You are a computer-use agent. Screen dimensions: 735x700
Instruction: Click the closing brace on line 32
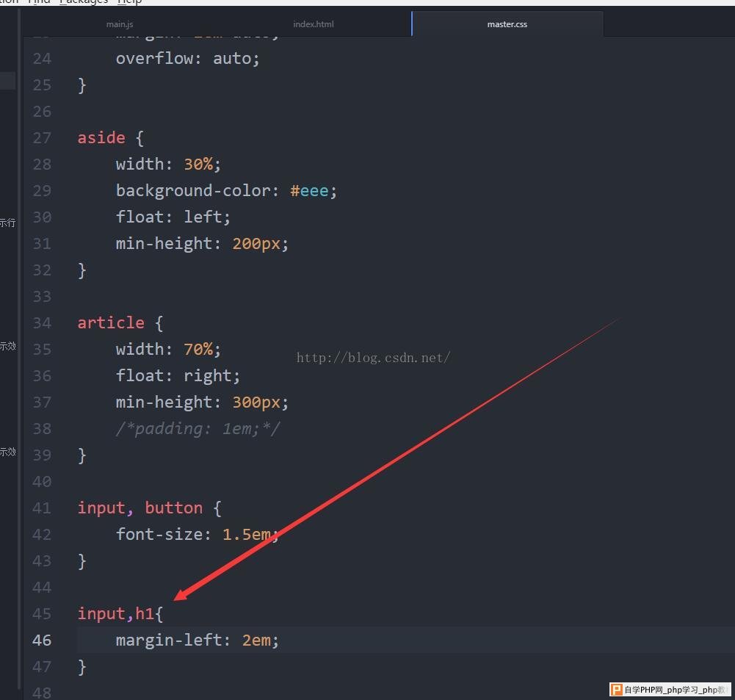tap(82, 270)
